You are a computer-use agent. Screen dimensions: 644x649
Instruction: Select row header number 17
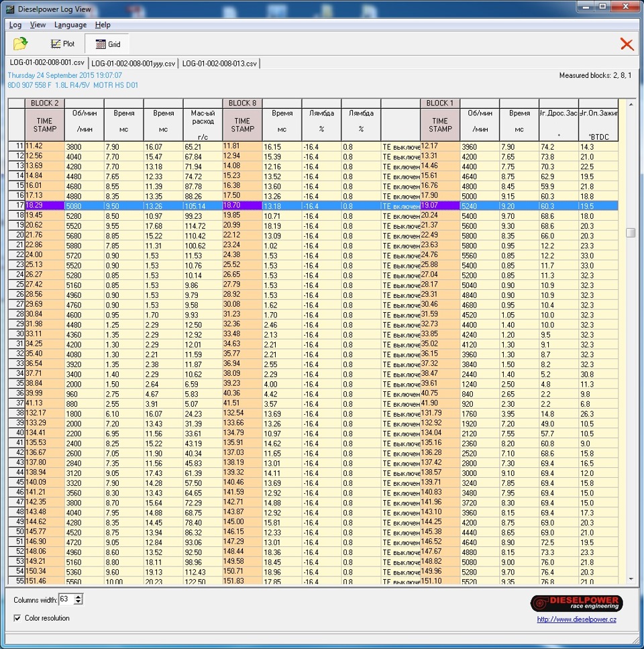[17, 205]
